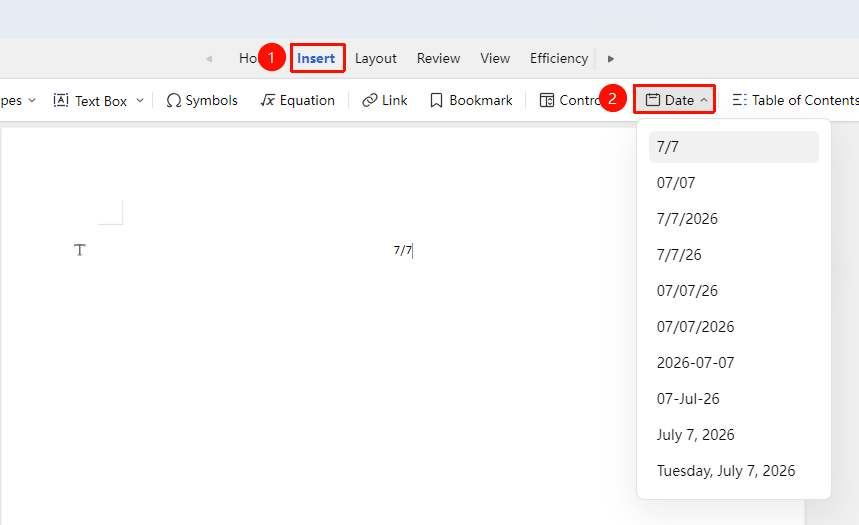This screenshot has width=859, height=525.
Task: Open the Shapes dropdown chevron
Action: click(x=32, y=100)
